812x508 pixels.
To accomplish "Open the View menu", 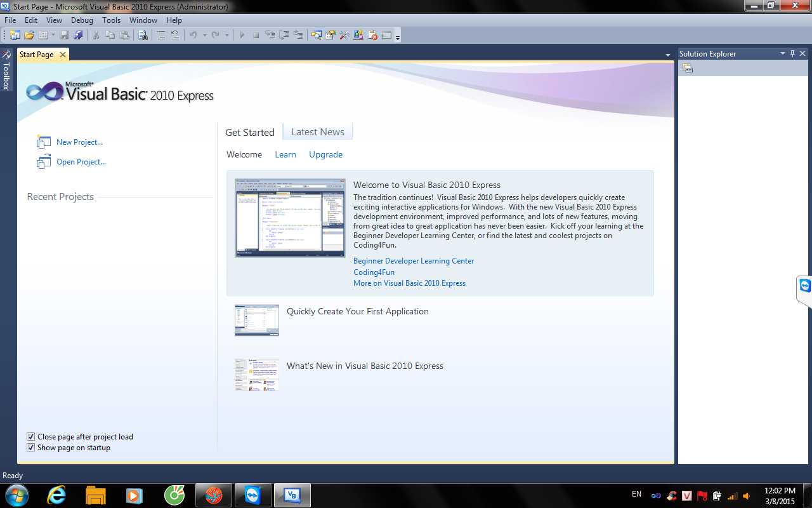I will click(54, 20).
